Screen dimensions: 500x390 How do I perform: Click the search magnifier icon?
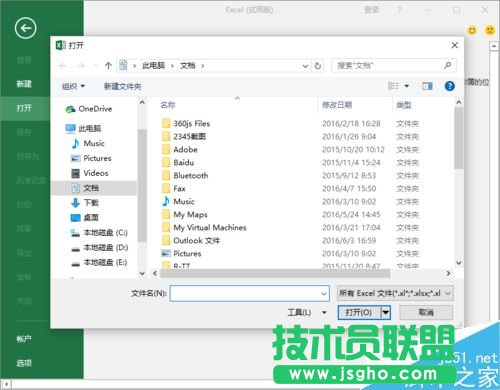447,65
